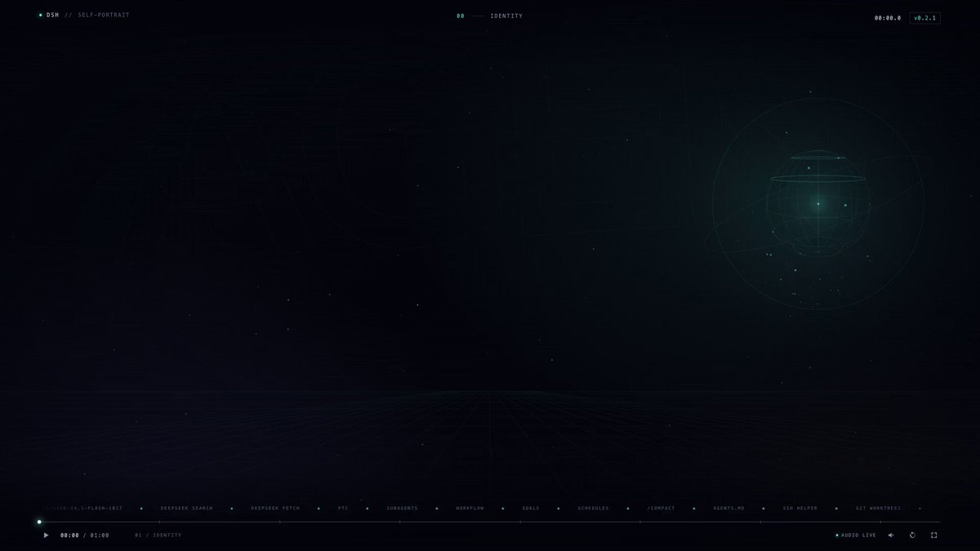
Task: Click the DEEPSEEK SEARCH ticker label
Action: pyautogui.click(x=187, y=509)
